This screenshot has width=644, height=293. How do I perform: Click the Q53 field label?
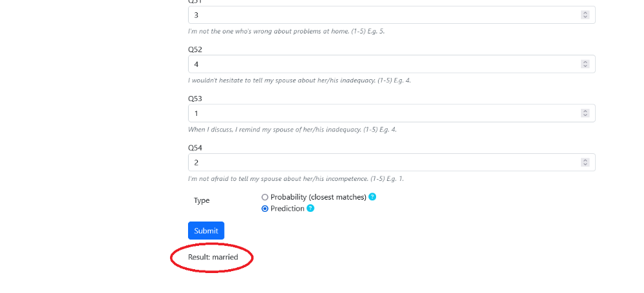coord(195,99)
